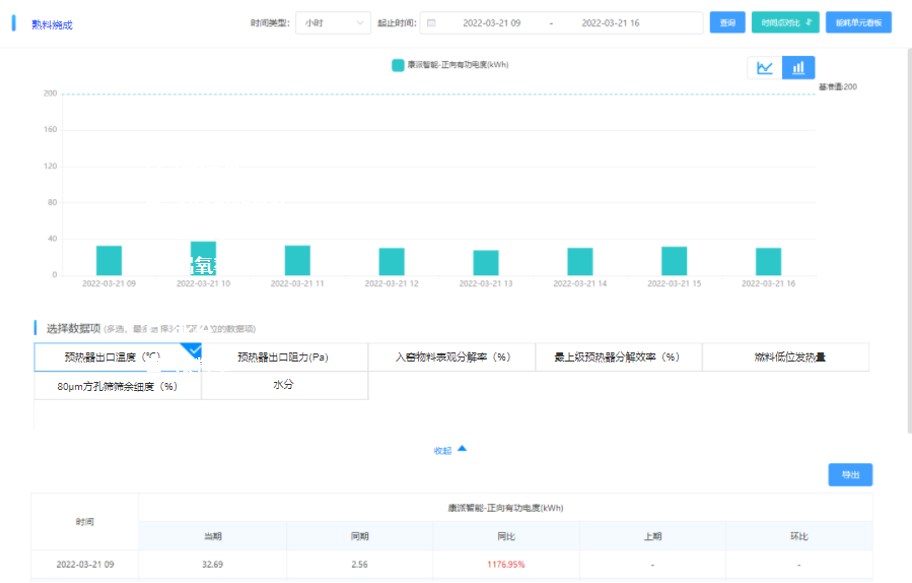Click the start time 2022-03-21 09 field

point(491,23)
